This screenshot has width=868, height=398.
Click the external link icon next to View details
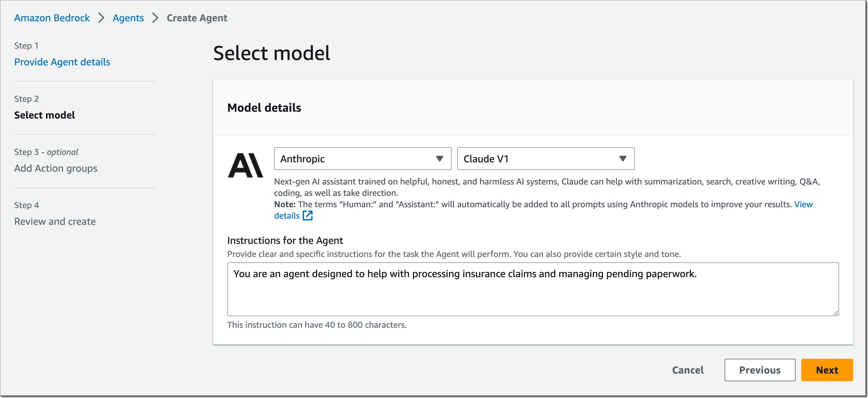click(308, 215)
